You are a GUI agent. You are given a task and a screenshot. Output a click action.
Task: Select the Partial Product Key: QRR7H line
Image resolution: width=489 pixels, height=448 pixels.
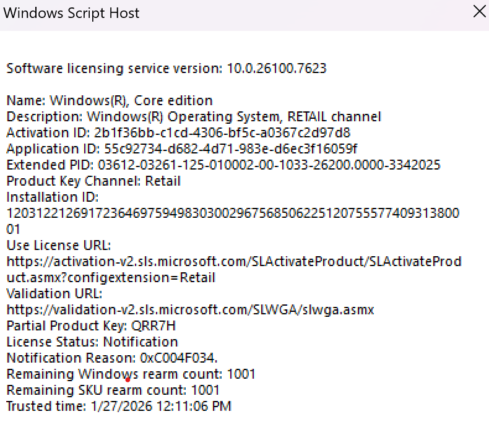coord(91,326)
